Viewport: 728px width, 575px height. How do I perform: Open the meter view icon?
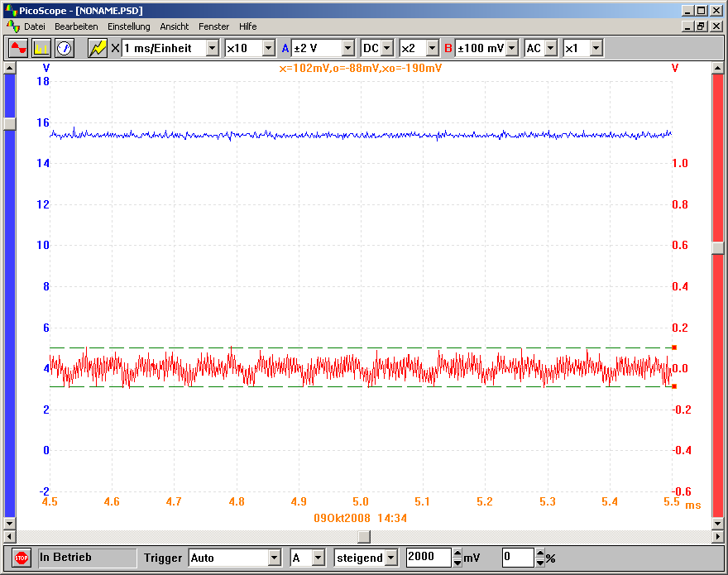[65, 48]
